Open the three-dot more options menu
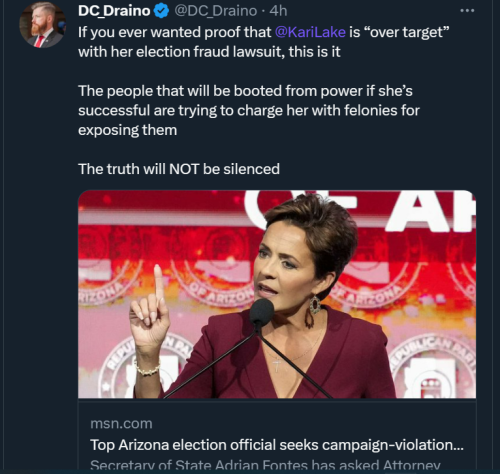The width and height of the screenshot is (500, 474). point(467,11)
